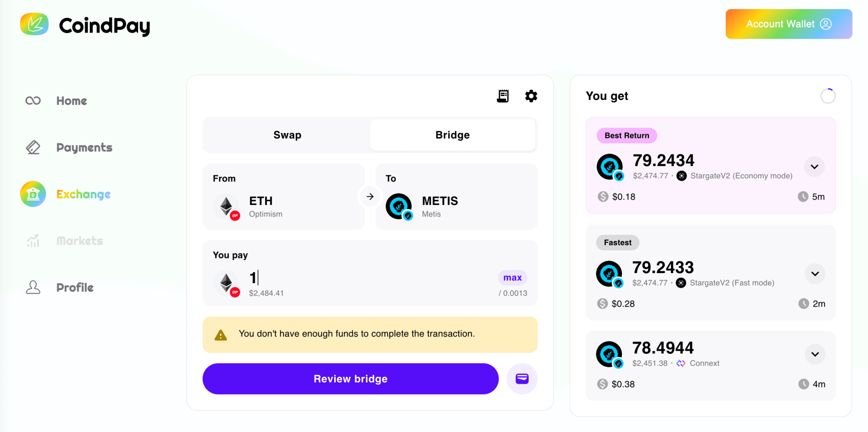The width and height of the screenshot is (868, 432).
Task: Edit the You pay amount field
Action: (x=369, y=278)
